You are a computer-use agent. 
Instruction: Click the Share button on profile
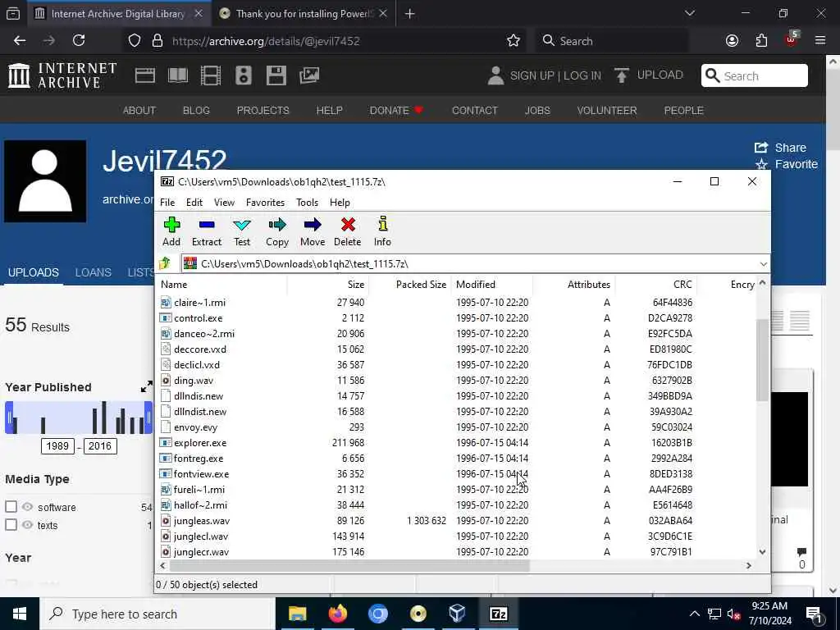point(780,148)
